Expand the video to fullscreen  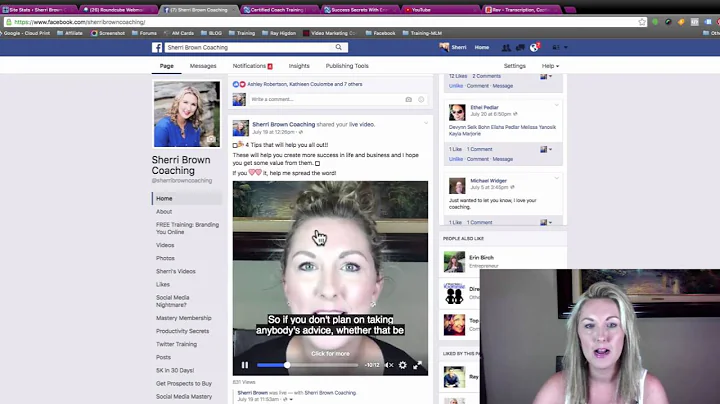tap(417, 365)
